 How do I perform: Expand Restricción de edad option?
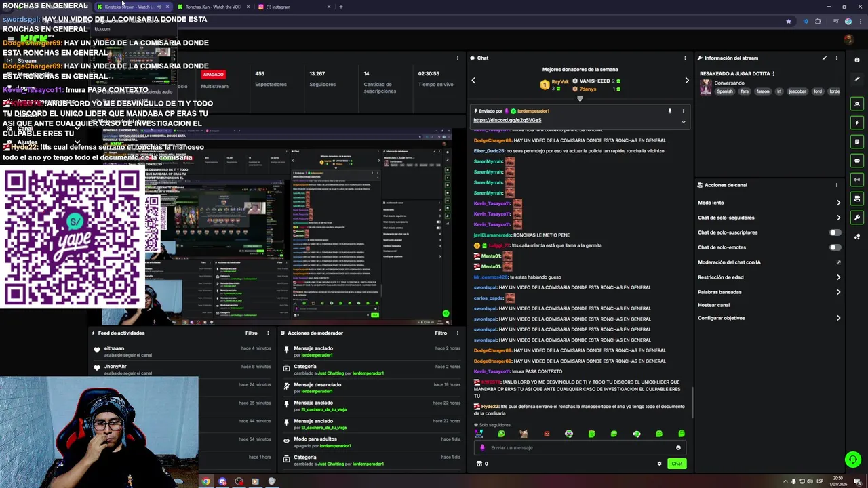click(x=769, y=277)
